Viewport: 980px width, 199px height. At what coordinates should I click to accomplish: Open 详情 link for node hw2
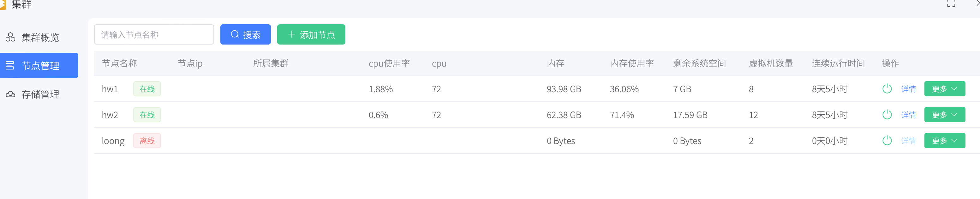908,115
